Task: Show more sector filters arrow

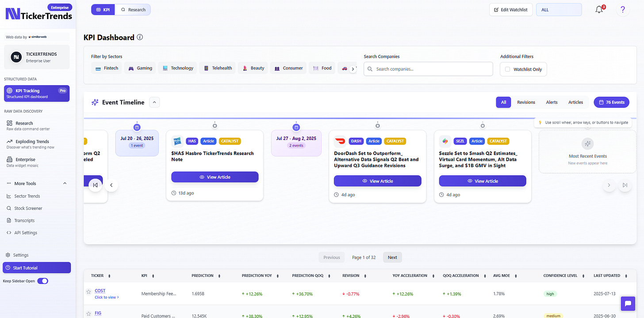Action: coord(353,69)
